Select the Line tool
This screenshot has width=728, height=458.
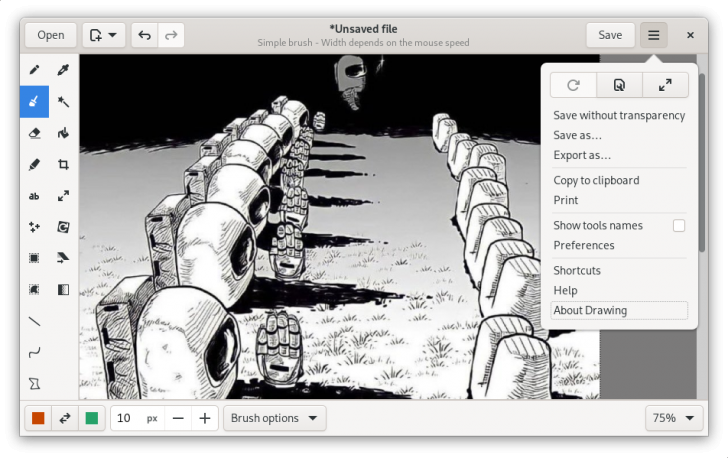tap(34, 321)
